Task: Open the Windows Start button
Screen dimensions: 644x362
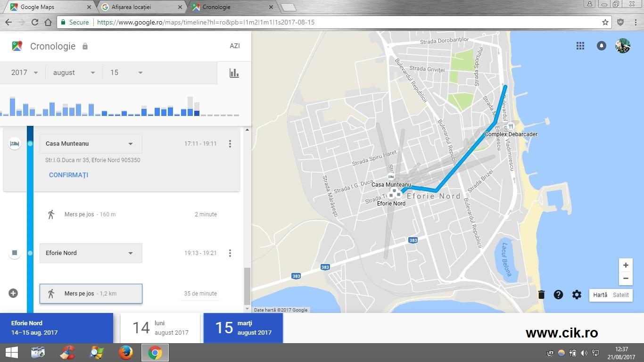Action: coord(11,353)
